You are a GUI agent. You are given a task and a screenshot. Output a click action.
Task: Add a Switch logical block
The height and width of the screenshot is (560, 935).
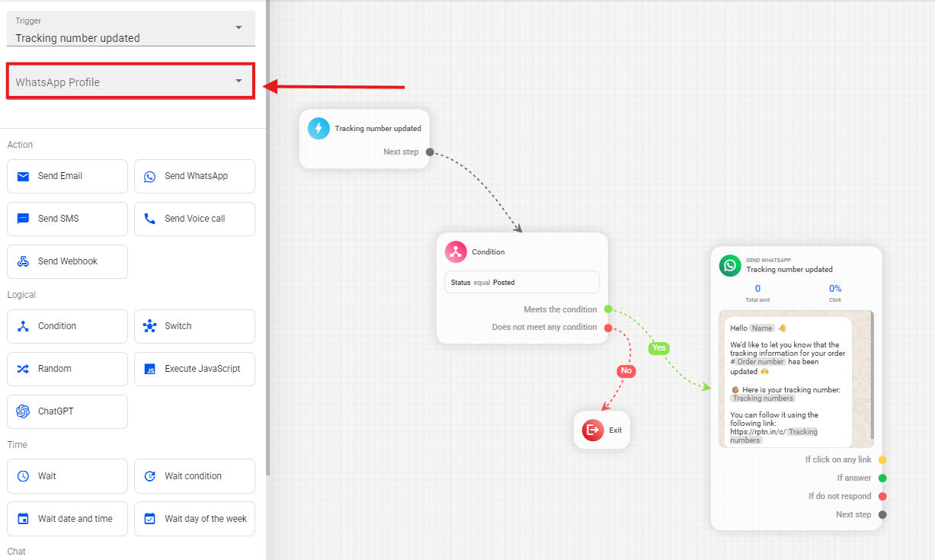pyautogui.click(x=194, y=326)
